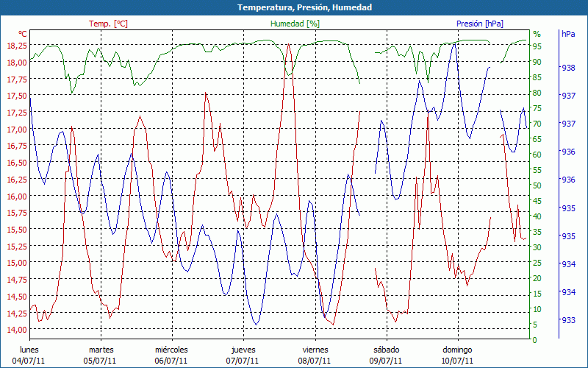Image resolution: width=588 pixels, height=368 pixels.
Task: Select the red Temp. [ºC] legend label
Action: (108, 24)
